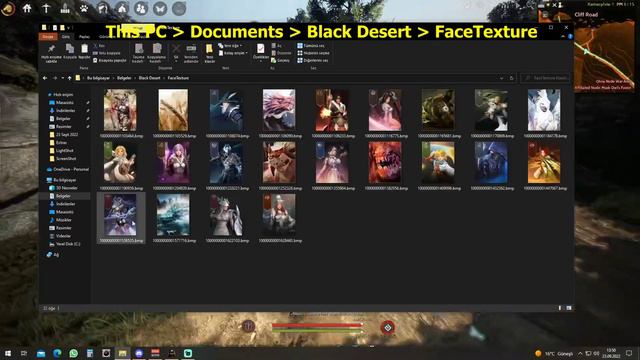Screen dimensions: 640x360
Task: Click Aç (open) in the ribbon
Action: [277, 46]
